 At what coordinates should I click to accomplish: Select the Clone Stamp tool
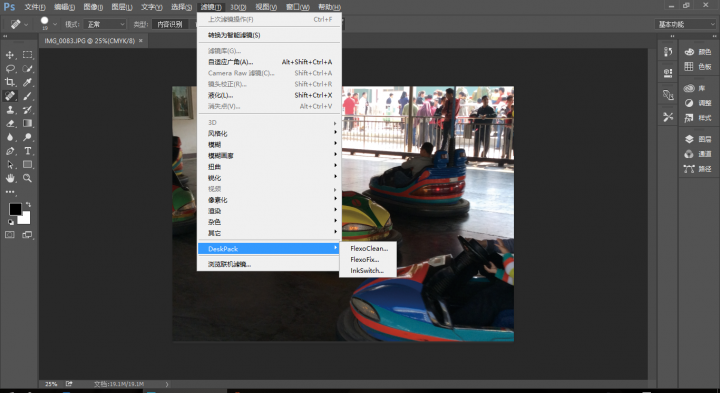pyautogui.click(x=10, y=110)
